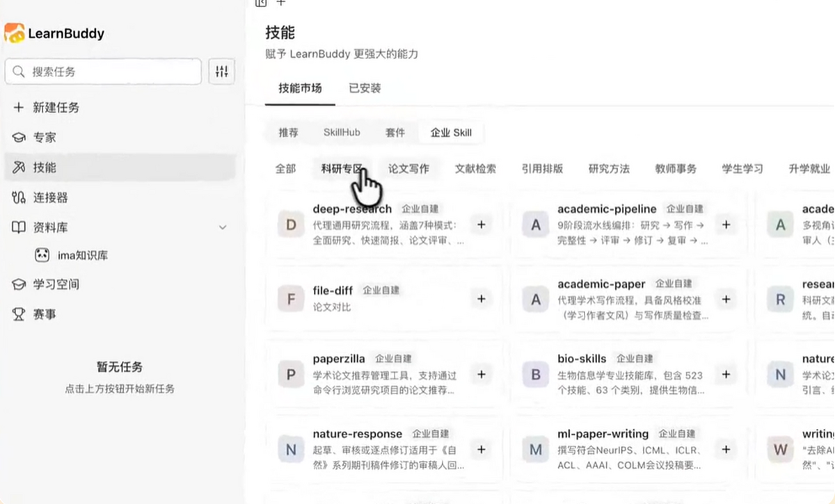Filter by 研究方法 category
835x504 pixels.
coord(609,168)
